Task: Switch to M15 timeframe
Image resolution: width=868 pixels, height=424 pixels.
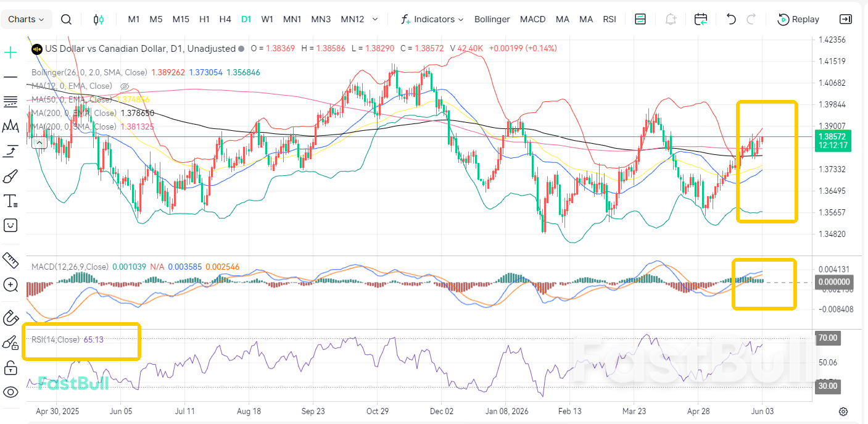Action: pyautogui.click(x=181, y=19)
